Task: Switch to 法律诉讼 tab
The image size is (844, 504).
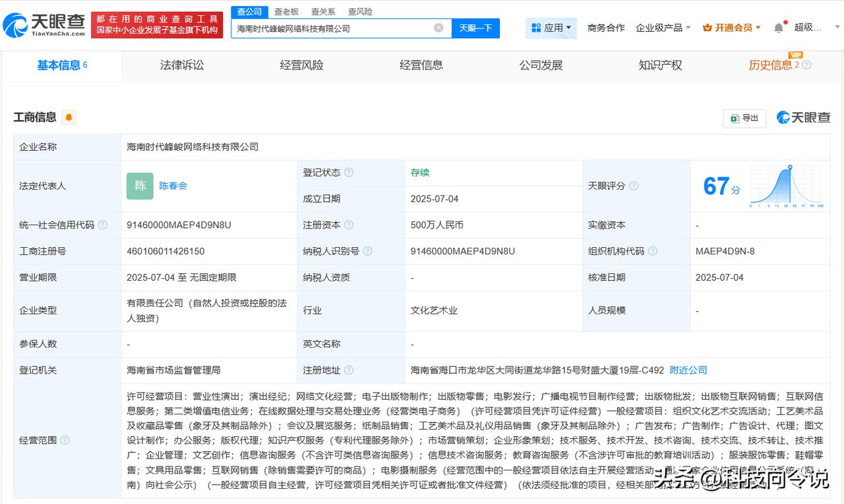Action: (x=182, y=65)
